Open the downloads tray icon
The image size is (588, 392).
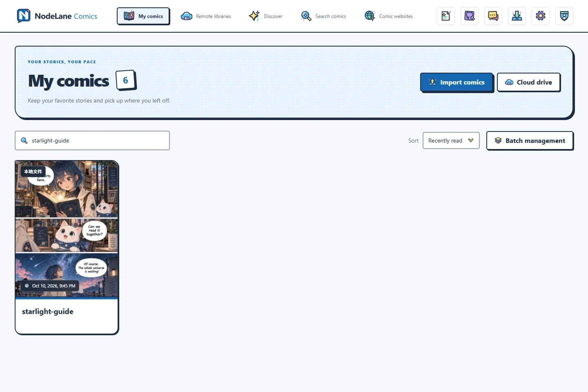517,16
